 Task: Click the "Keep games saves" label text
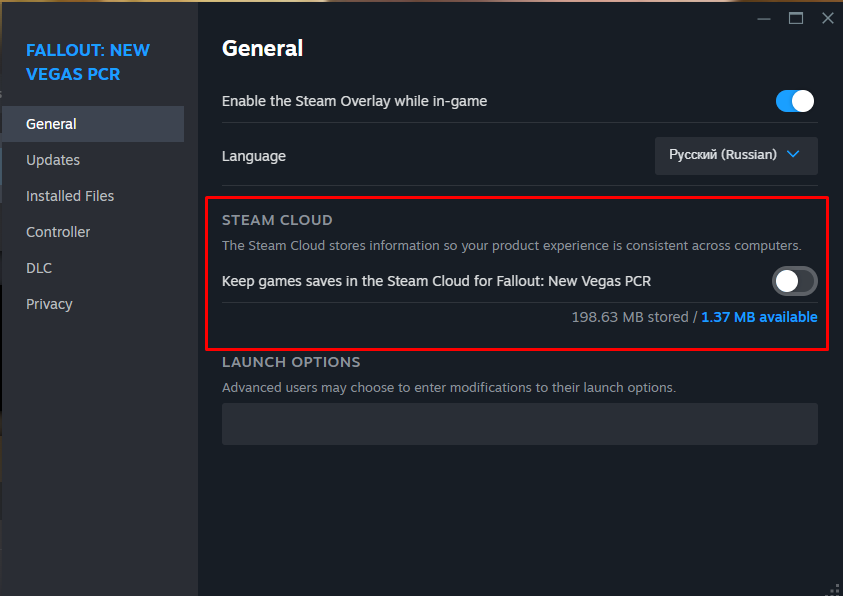[436, 281]
